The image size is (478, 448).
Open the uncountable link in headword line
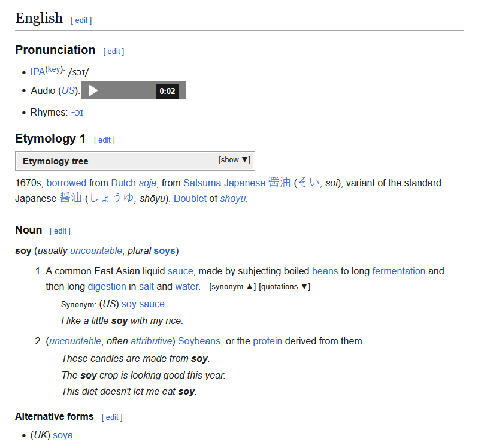[x=96, y=250]
